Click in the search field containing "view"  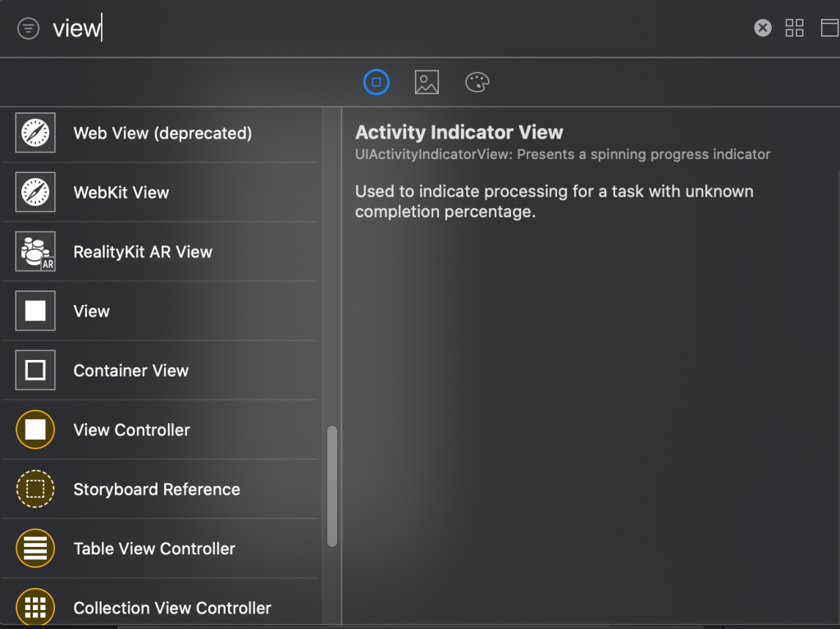(328, 30)
